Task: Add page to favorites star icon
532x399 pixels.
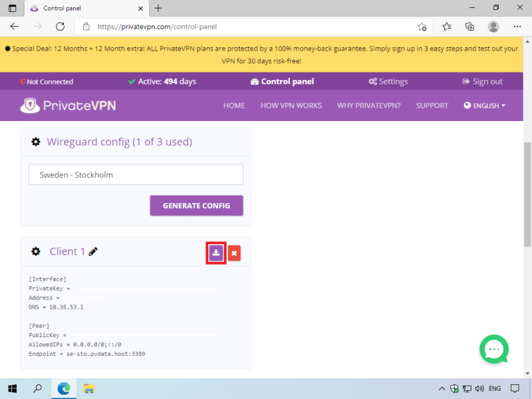Action: [422, 27]
